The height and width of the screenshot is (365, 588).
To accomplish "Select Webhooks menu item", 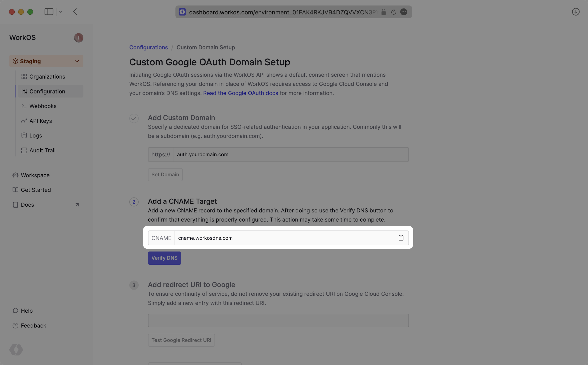I will point(43,106).
